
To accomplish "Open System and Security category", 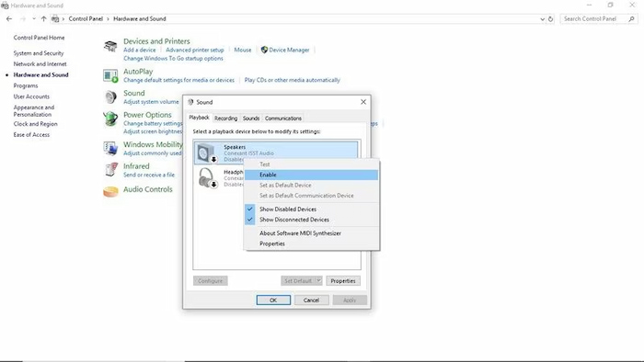I will (x=39, y=53).
